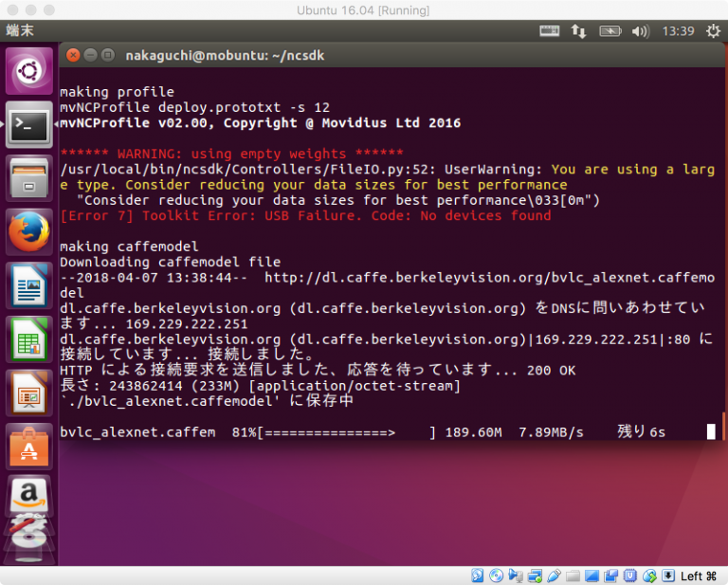Open the system settings wrench icon
The width and height of the screenshot is (728, 585).
point(28,523)
